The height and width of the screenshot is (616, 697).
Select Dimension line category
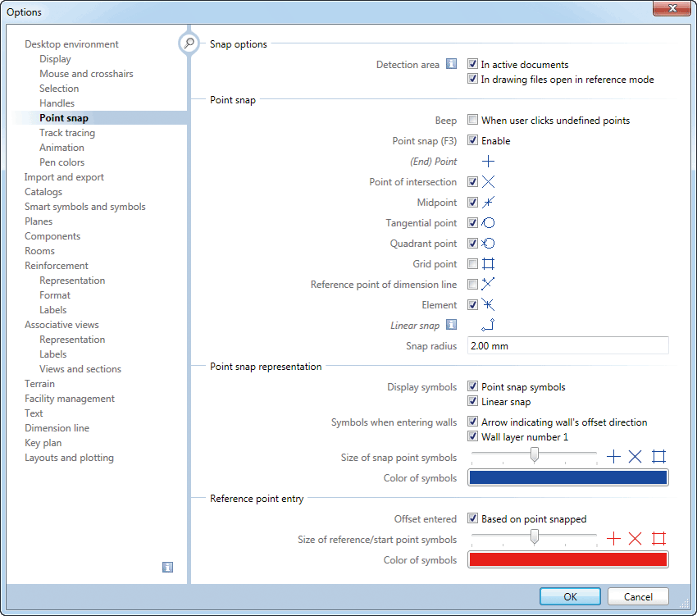click(57, 428)
